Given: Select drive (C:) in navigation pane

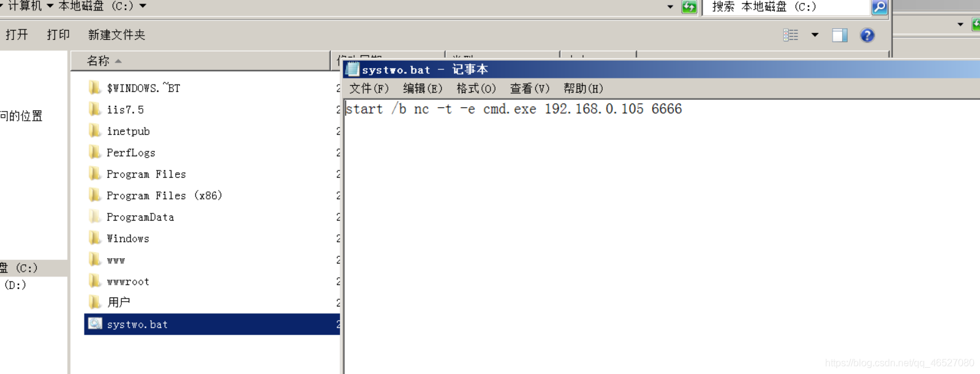Looking at the screenshot, I should pos(34,268).
